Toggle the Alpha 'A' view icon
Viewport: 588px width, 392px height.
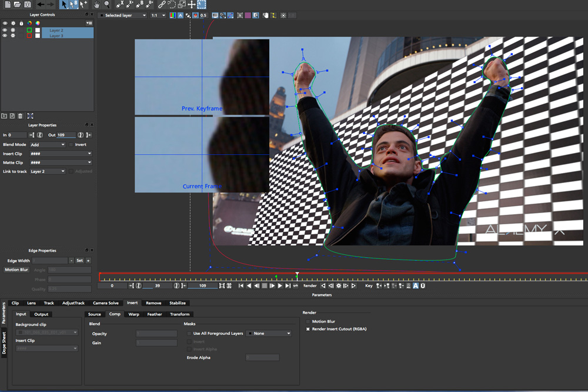(181, 15)
